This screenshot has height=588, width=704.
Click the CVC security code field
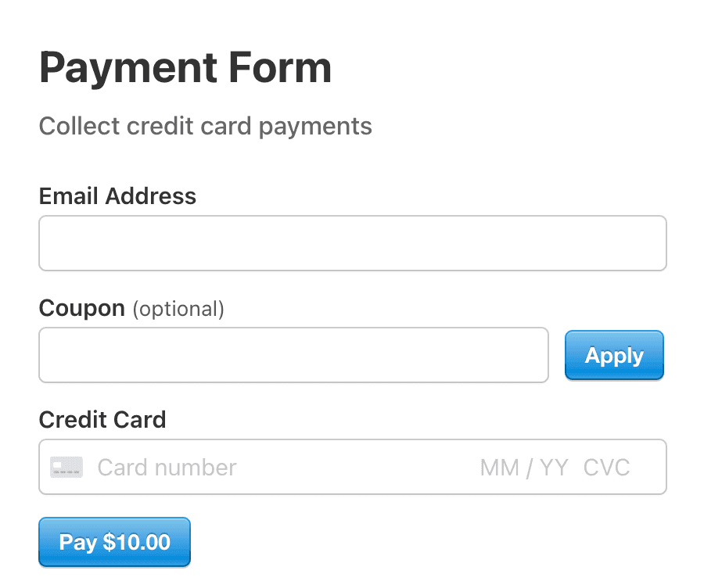tap(606, 468)
